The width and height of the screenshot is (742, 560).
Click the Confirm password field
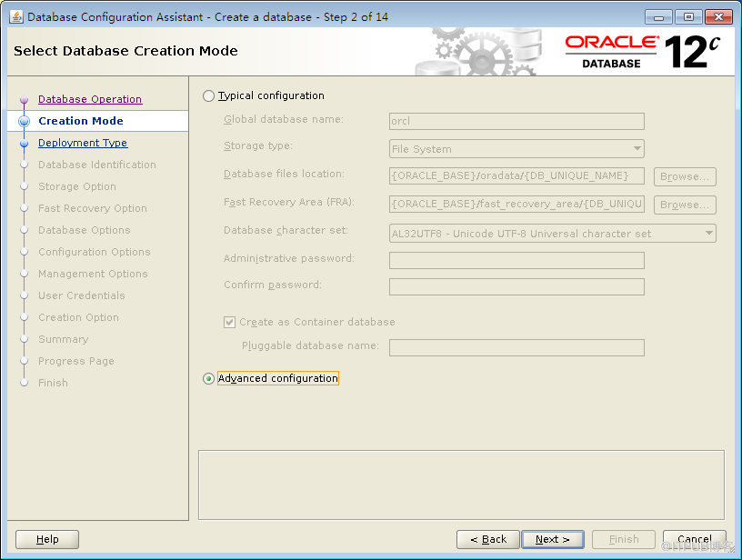[x=516, y=287]
